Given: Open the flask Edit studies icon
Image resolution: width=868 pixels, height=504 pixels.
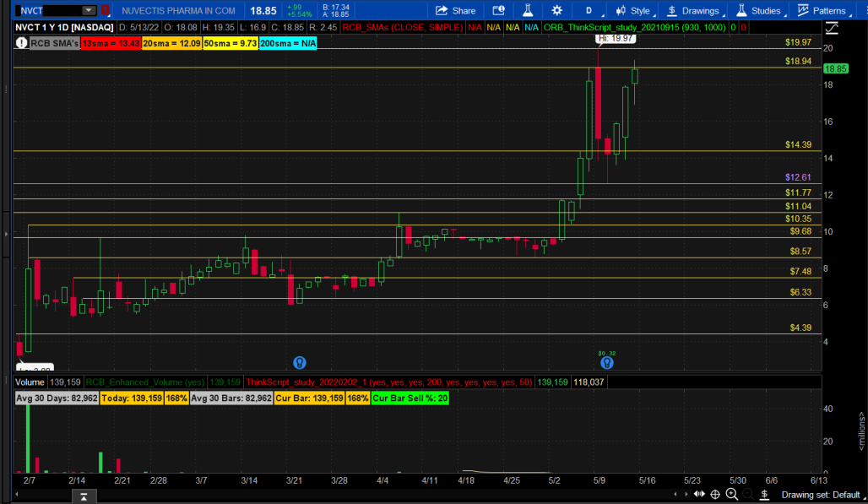Looking at the screenshot, I should pos(528,10).
